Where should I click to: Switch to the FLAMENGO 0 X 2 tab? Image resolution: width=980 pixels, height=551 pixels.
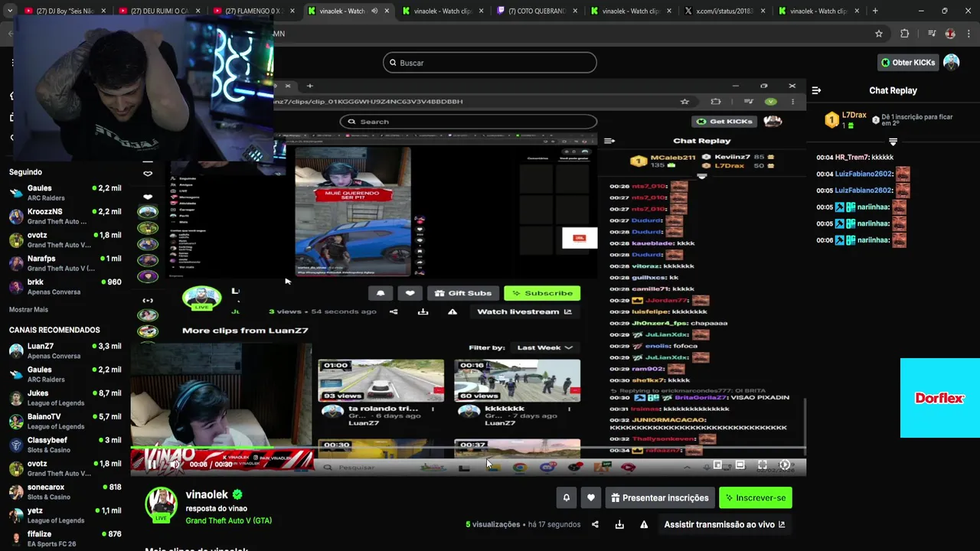pos(253,11)
